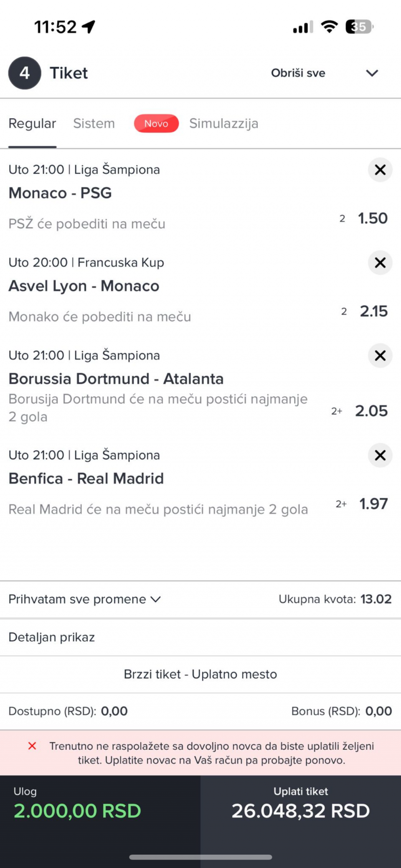Delete the Borussia Dortmund - Atalanta bet
Screen dimensions: 401x868
[380, 355]
